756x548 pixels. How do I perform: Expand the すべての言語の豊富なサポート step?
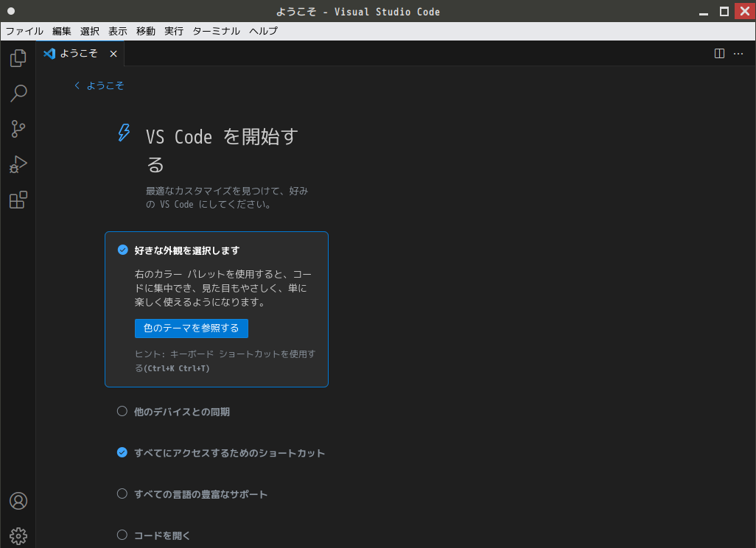(x=200, y=494)
